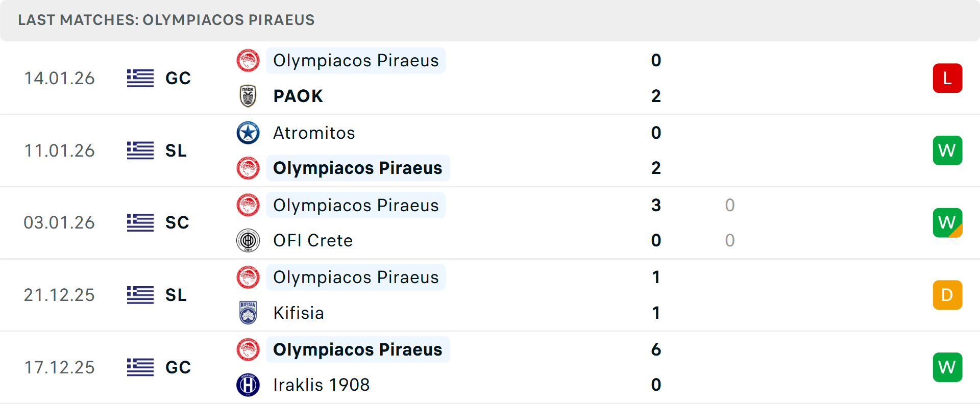Click the Kifisia club crest icon
Viewport: 980px width, 404px height.
click(x=248, y=313)
